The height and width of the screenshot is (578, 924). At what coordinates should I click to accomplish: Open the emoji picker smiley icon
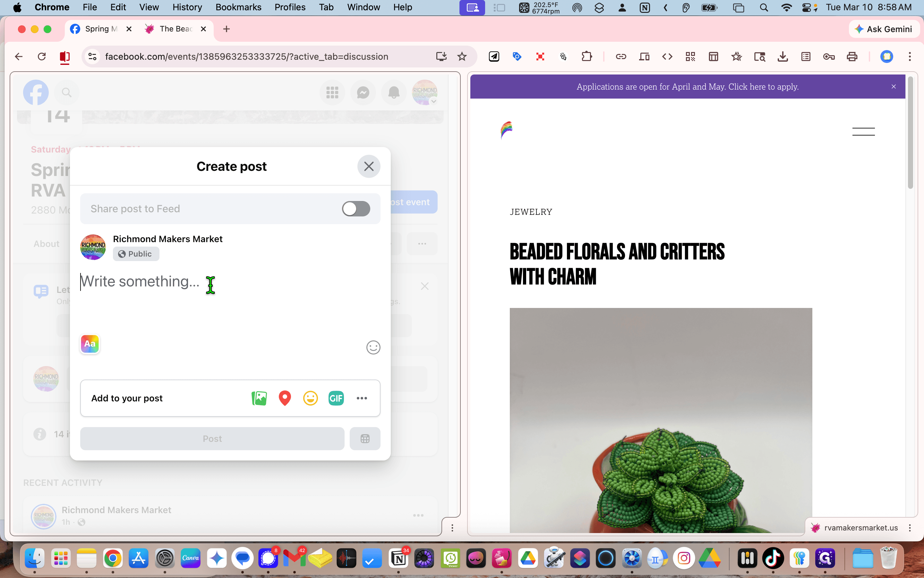pyautogui.click(x=373, y=347)
